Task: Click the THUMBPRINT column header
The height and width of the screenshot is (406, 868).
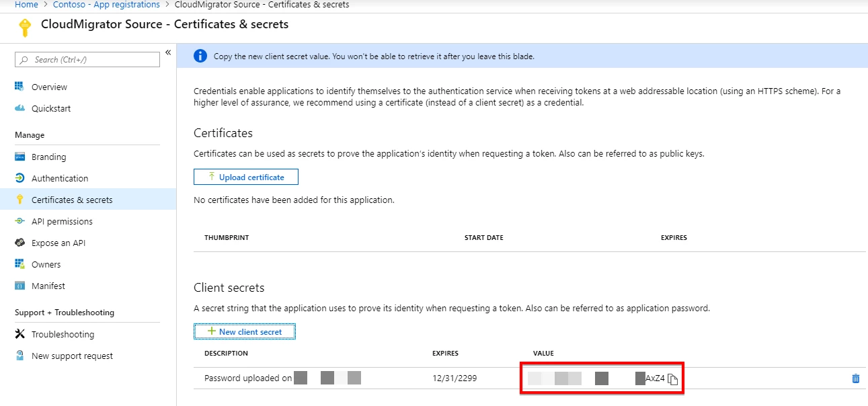Action: [x=227, y=238]
